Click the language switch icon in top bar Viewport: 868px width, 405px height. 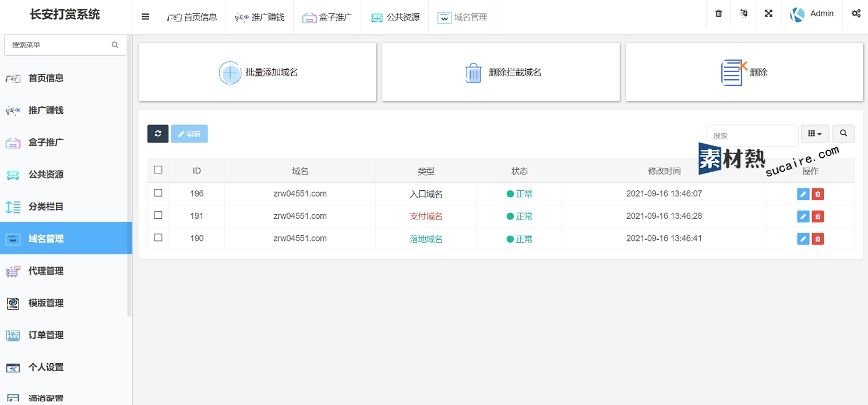[x=744, y=13]
